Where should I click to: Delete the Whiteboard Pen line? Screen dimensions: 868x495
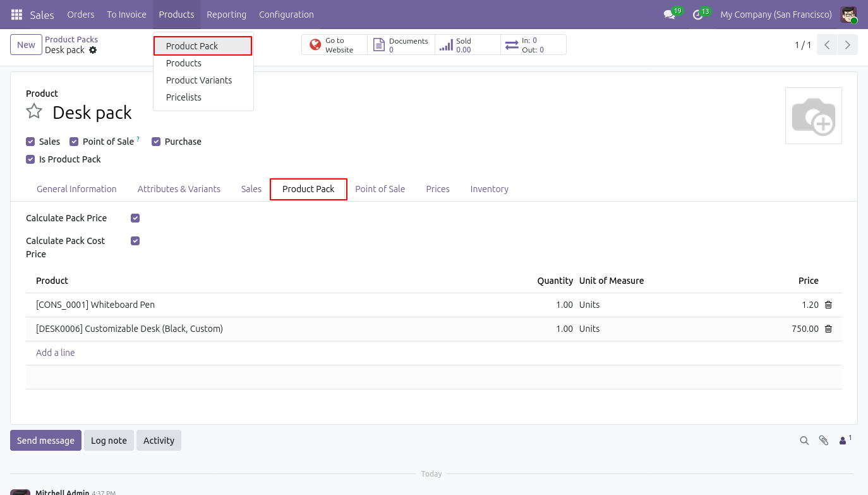pyautogui.click(x=828, y=305)
